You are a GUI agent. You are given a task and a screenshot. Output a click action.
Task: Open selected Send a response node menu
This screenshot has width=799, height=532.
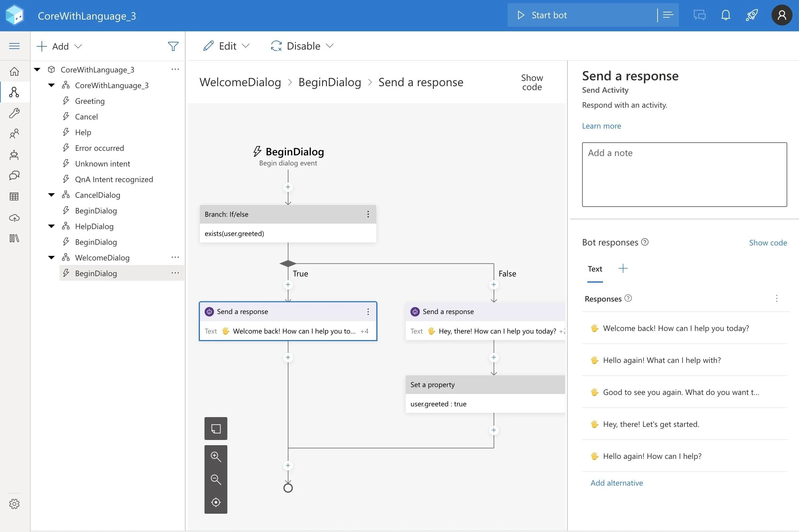(368, 311)
